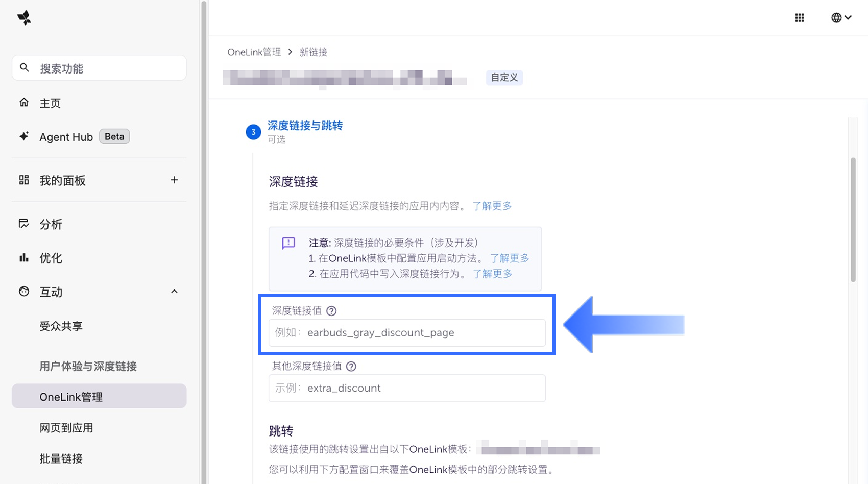
Task: Click the 自定义 tag
Action: (x=504, y=78)
